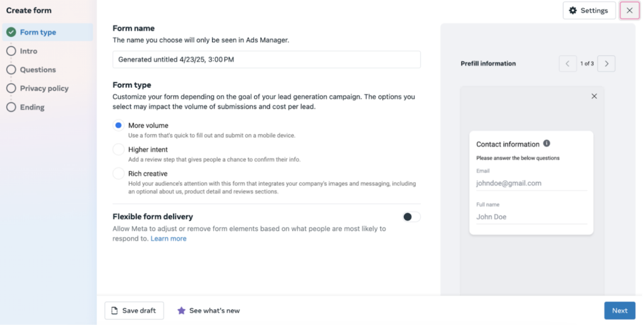The height and width of the screenshot is (325, 644).
Task: Choose the Higher intent form type
Action: 118,149
